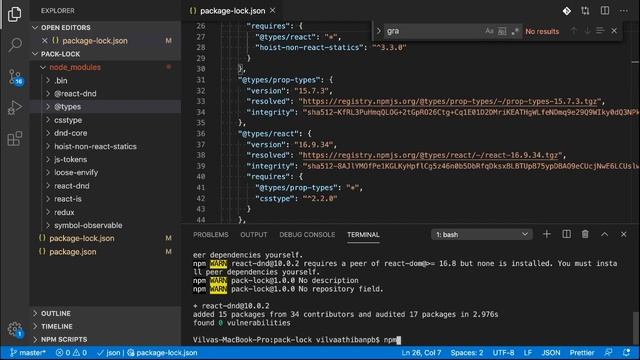Select JSON language mode in status bar
Image resolution: width=640 pixels, height=360 pixels.
click(551, 353)
